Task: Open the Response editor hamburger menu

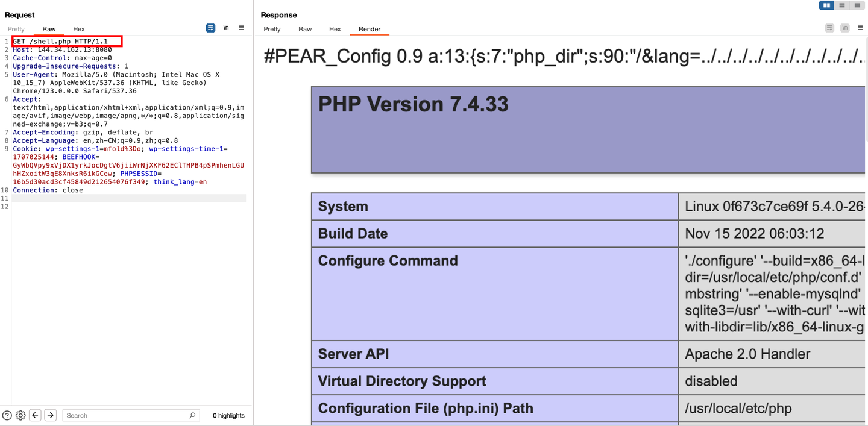Action: click(860, 28)
